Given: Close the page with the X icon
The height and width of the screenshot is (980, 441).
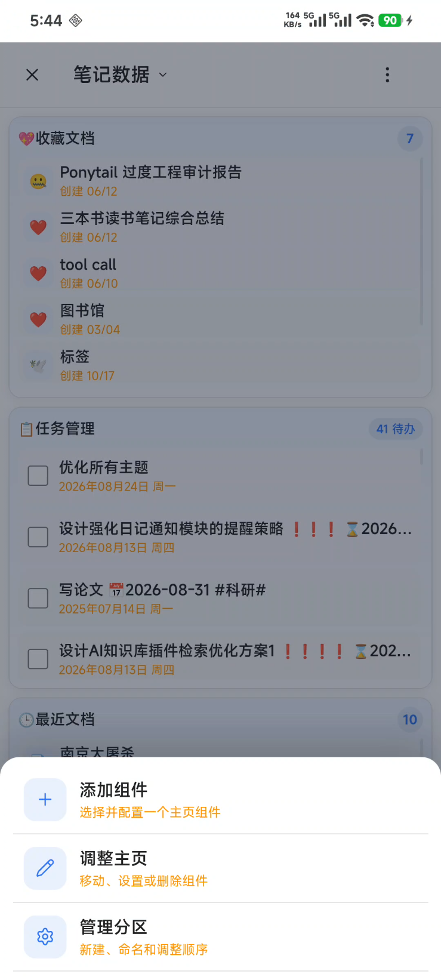Looking at the screenshot, I should click(x=32, y=75).
